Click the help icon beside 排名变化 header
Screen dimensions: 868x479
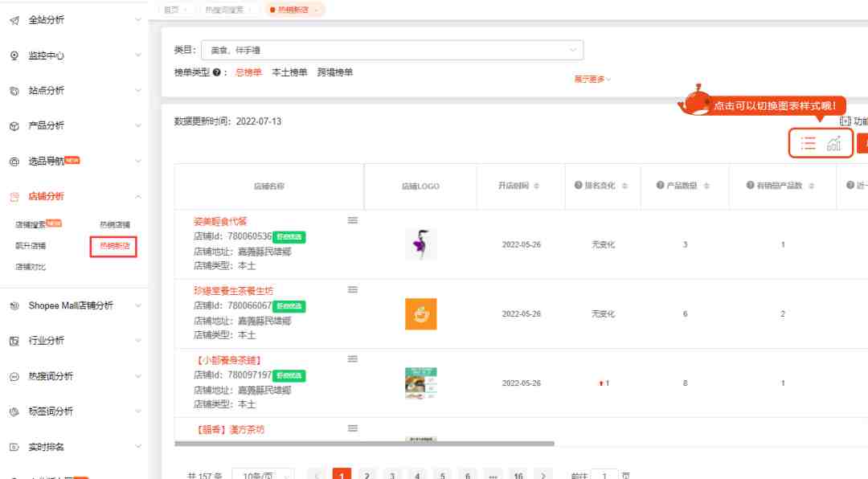pos(578,186)
